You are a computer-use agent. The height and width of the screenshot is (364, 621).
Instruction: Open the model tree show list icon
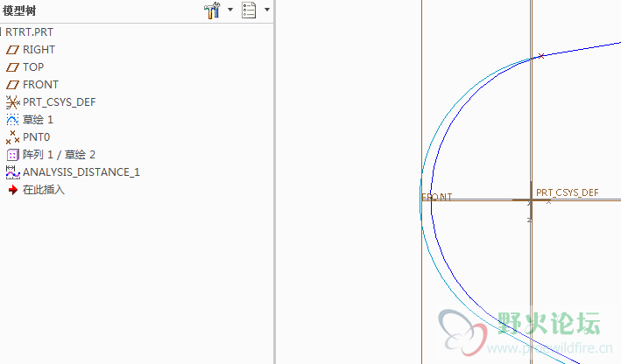pos(249,10)
